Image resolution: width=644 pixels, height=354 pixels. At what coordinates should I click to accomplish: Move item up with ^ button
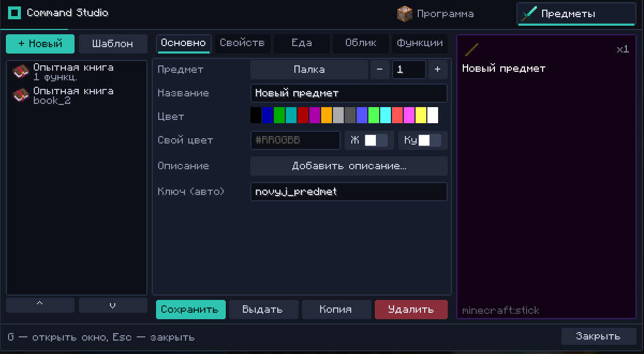coord(40,305)
